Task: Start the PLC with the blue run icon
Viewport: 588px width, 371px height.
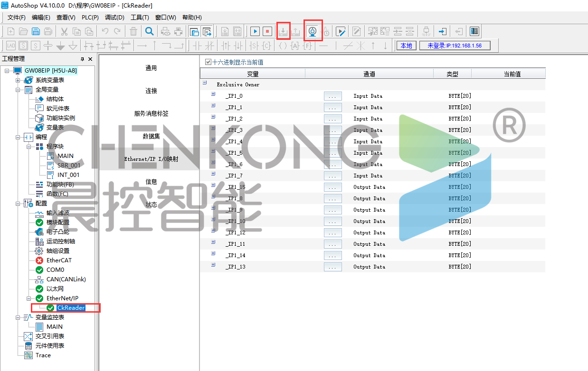Action: click(255, 32)
